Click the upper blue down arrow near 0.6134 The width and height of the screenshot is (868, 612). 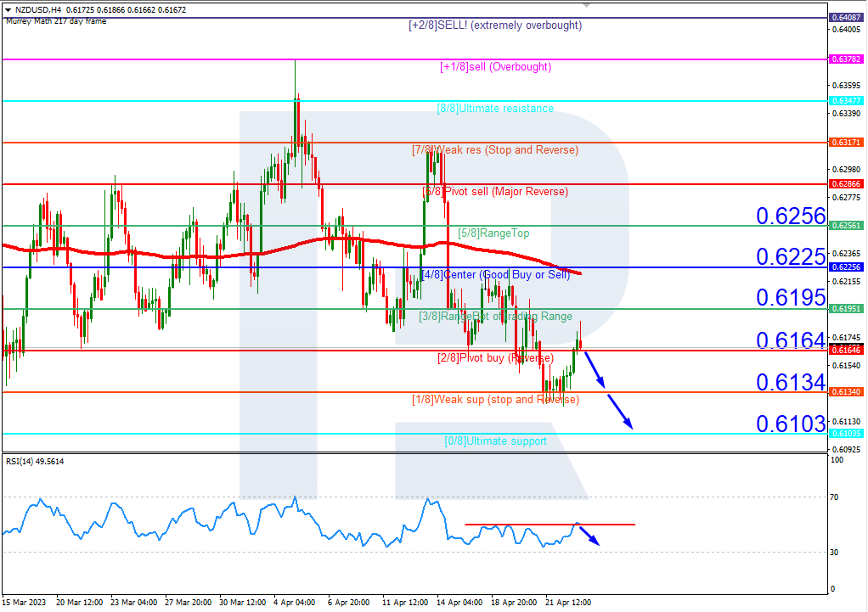pyautogui.click(x=595, y=369)
